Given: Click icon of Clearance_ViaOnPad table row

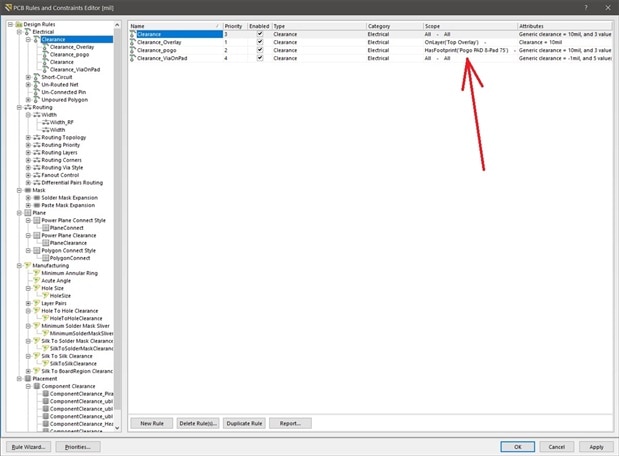Looking at the screenshot, I should pos(133,58).
